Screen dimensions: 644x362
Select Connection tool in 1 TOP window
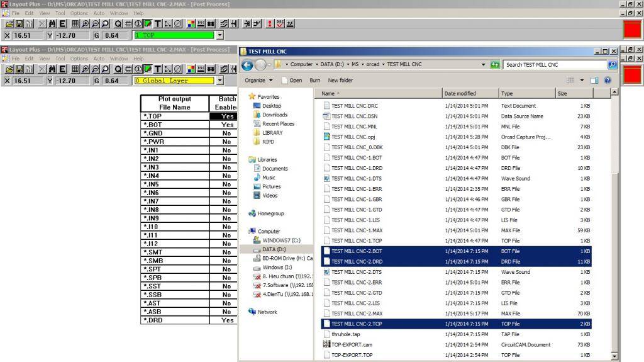click(168, 24)
